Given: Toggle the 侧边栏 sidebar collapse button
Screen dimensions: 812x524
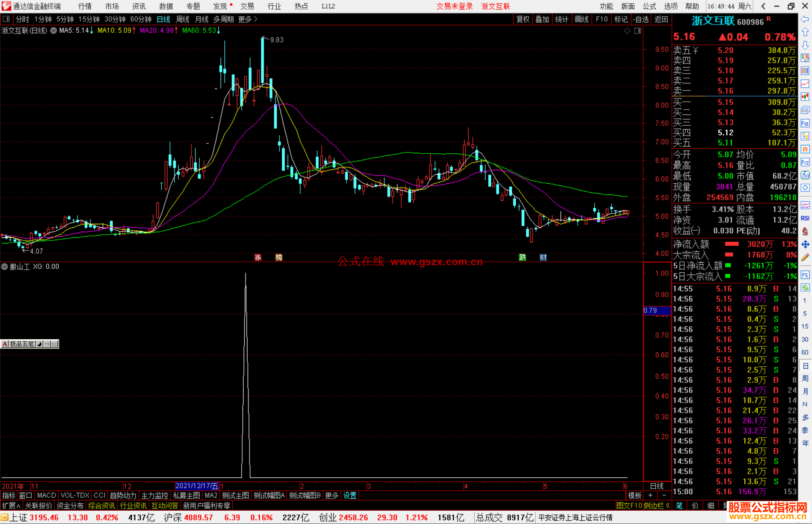Looking at the screenshot, I should pos(657,506).
